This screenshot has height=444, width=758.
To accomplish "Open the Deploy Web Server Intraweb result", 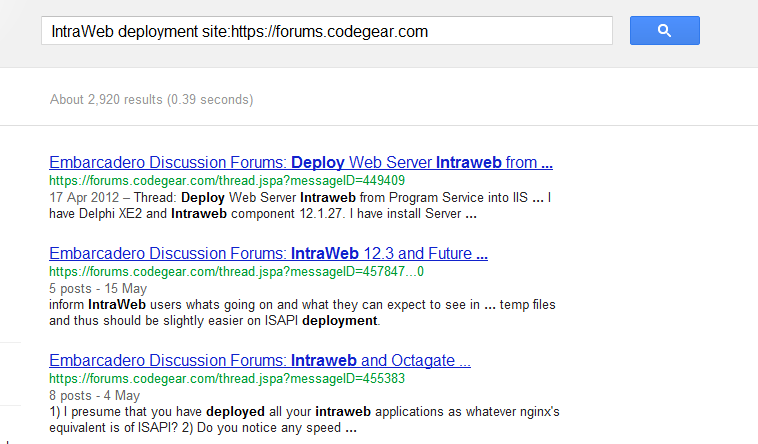I will click(301, 163).
